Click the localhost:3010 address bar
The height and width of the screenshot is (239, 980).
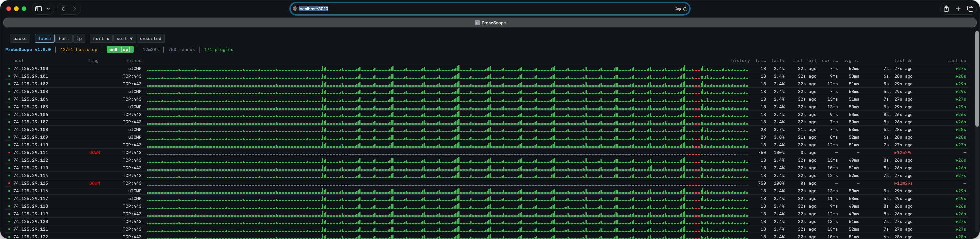pos(490,9)
